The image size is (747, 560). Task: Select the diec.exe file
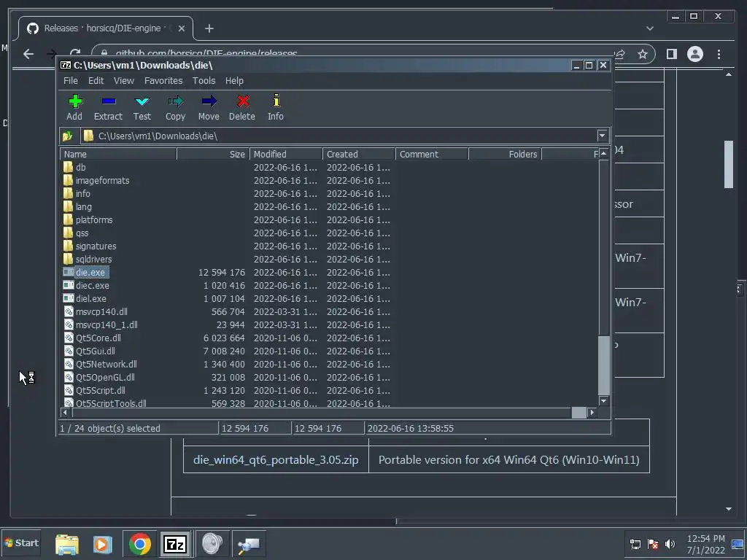tap(92, 285)
